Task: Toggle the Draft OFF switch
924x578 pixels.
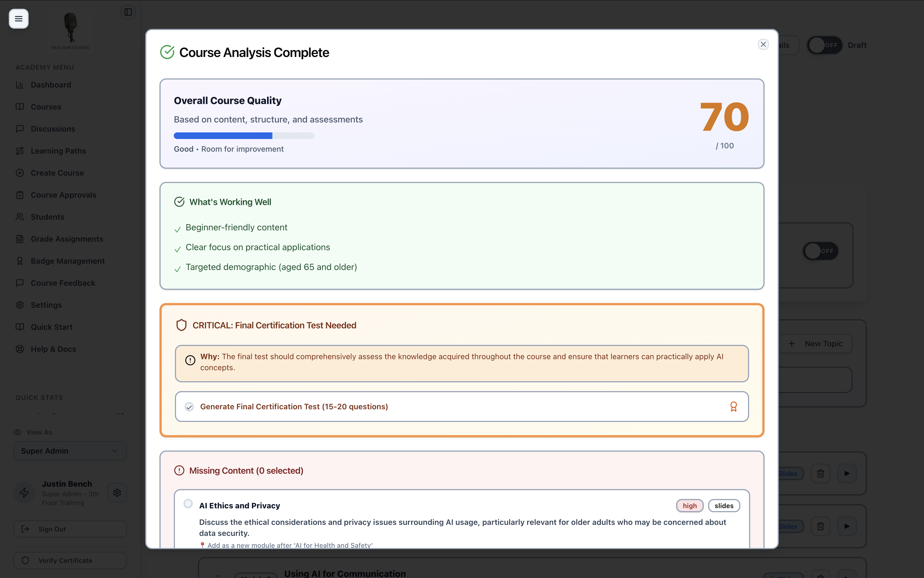Action: [824, 45]
